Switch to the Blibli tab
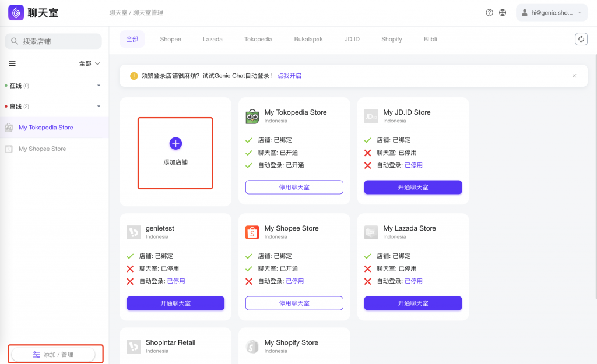 click(430, 39)
